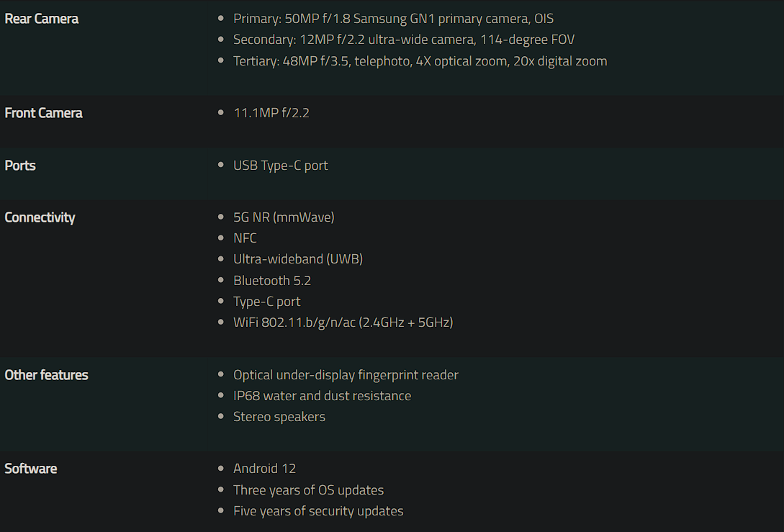Click the Android 12 software entry

point(264,469)
